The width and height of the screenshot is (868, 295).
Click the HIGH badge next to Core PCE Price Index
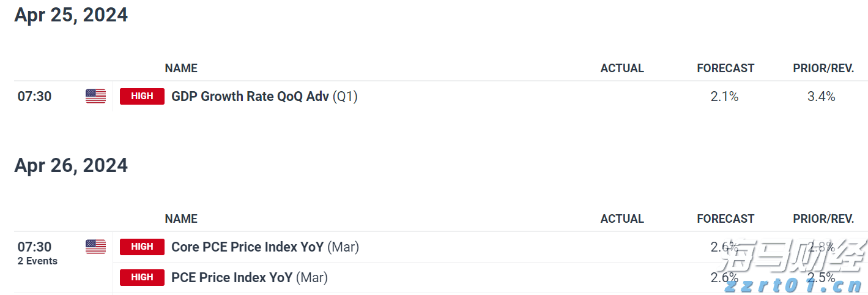pyautogui.click(x=142, y=247)
